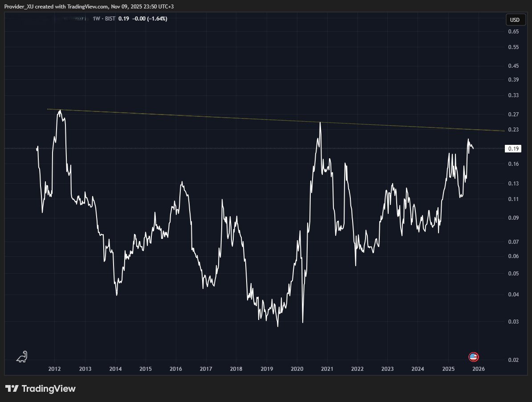Click the BIST exchange label in legend
Screen dimensions: 532x402
[x=110, y=19]
